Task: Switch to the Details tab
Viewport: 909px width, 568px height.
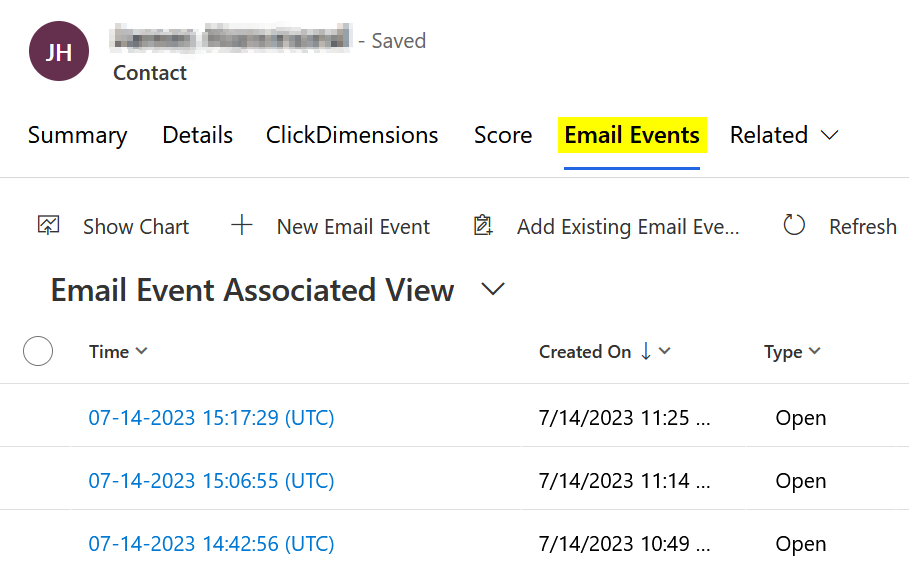Action: coord(198,135)
